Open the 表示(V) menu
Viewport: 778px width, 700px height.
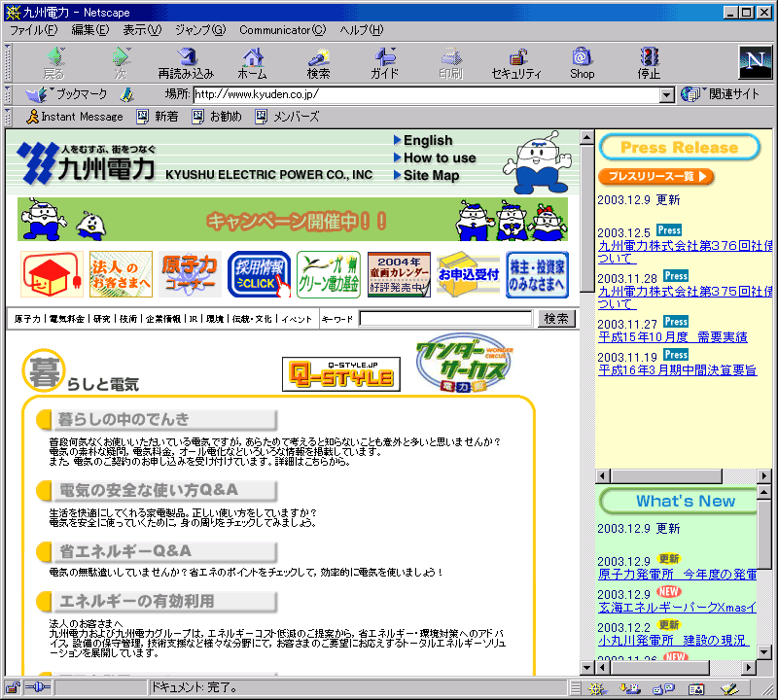[x=142, y=30]
